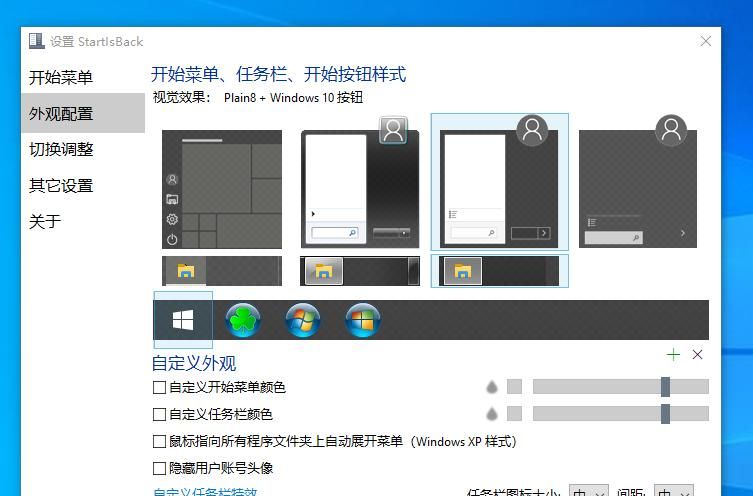The image size is (753, 496).
Task: Open 其它设置 section
Action: pos(61,185)
